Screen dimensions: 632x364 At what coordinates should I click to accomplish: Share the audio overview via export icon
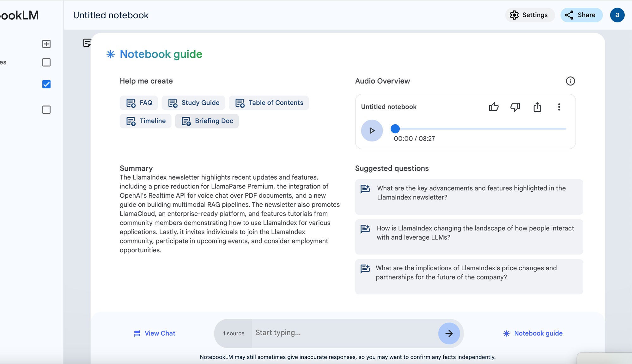[537, 107]
